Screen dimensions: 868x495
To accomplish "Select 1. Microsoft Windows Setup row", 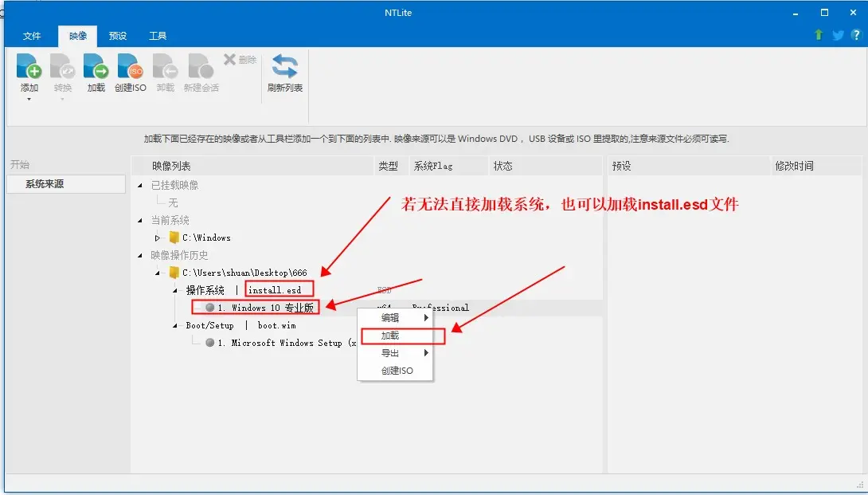I will 286,343.
